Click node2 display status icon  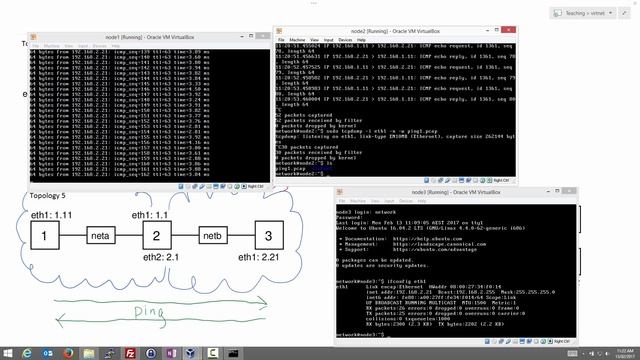(461, 180)
